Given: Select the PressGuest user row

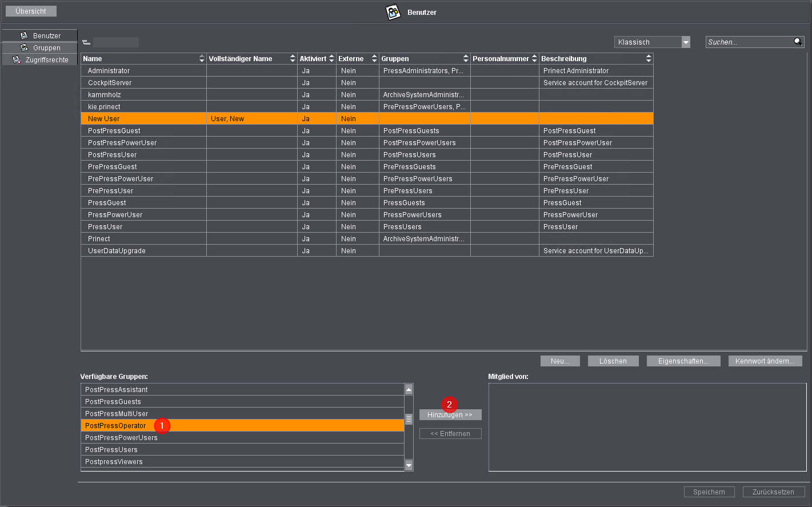Looking at the screenshot, I should [367, 203].
